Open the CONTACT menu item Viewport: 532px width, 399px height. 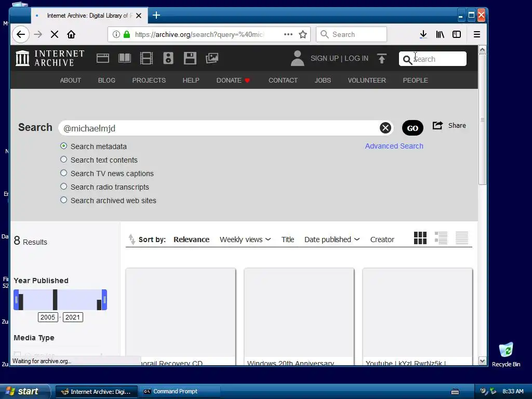[283, 81]
